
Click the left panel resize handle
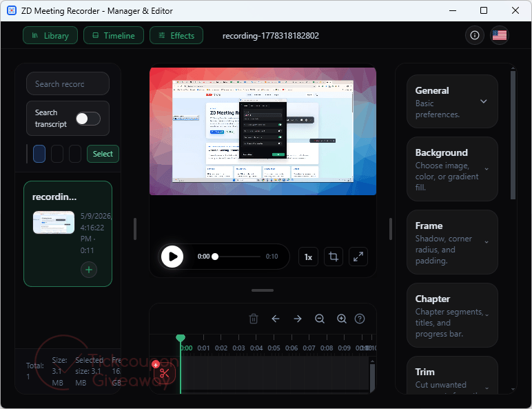coord(135,229)
